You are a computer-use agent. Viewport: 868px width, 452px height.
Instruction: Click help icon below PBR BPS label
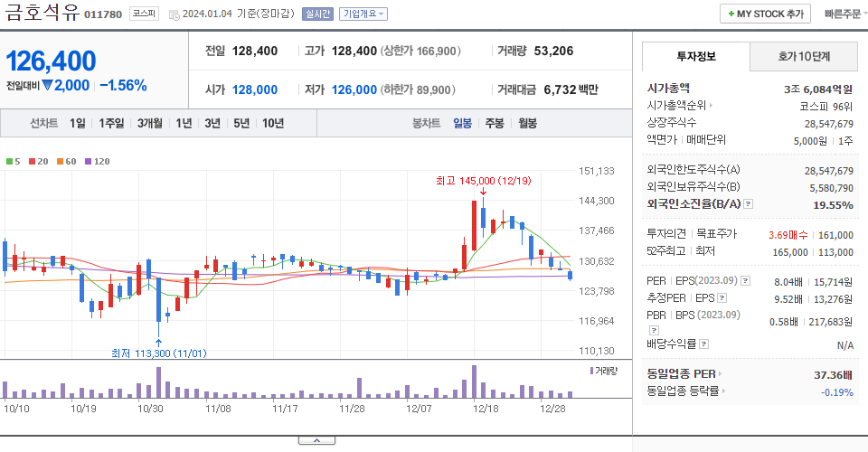click(x=654, y=330)
